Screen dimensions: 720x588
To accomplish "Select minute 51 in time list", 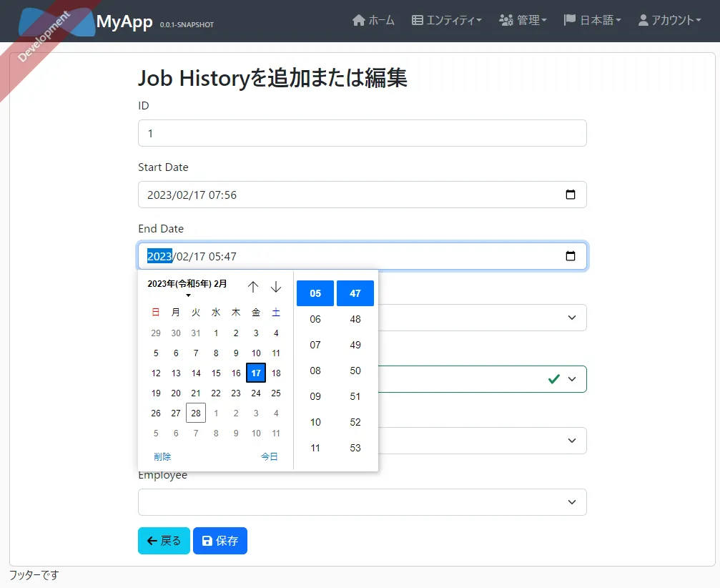I will click(355, 396).
